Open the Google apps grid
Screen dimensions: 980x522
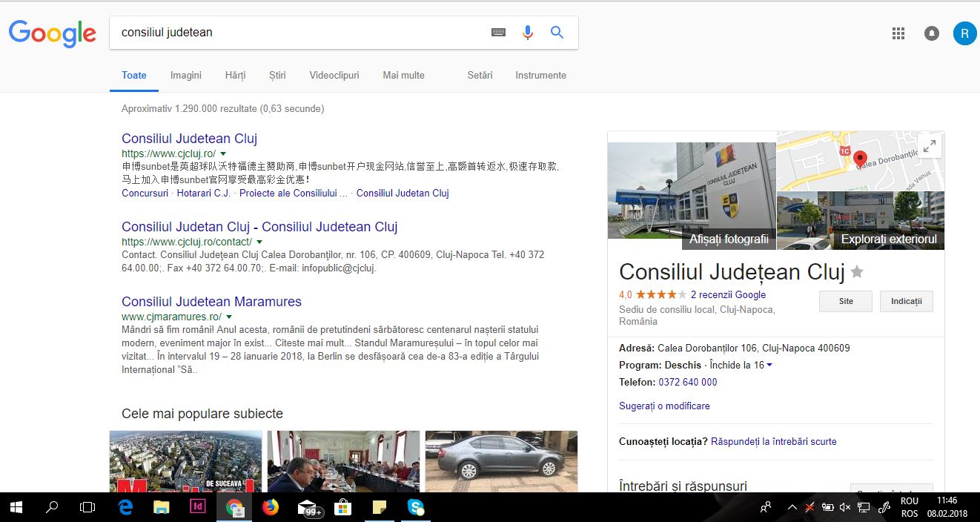[898, 33]
